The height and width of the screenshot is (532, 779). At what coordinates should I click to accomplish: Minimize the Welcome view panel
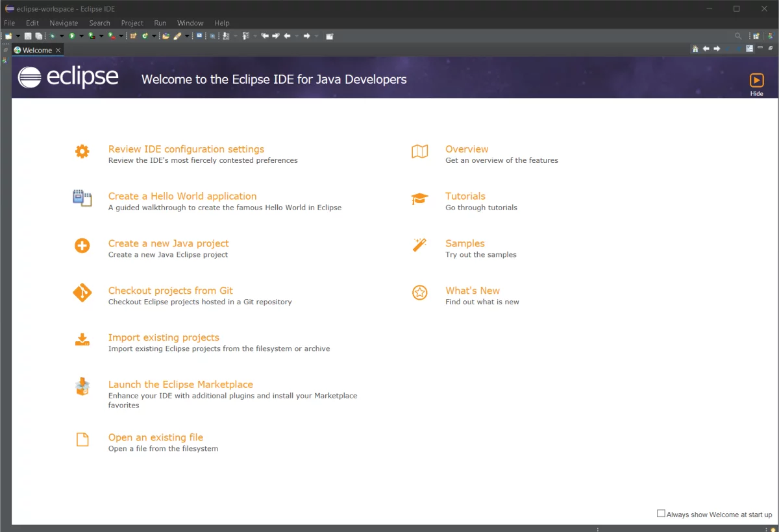760,49
